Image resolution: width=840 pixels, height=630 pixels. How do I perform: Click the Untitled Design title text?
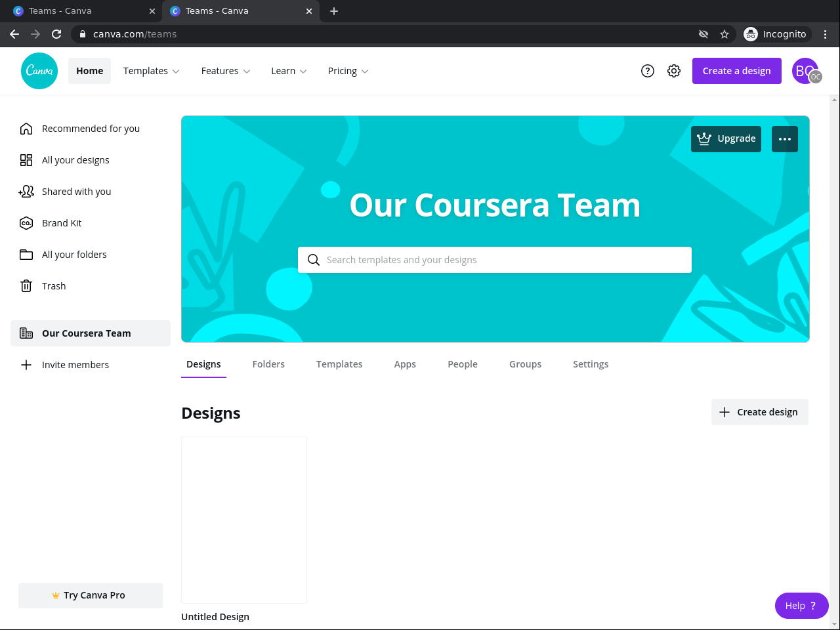[215, 617]
